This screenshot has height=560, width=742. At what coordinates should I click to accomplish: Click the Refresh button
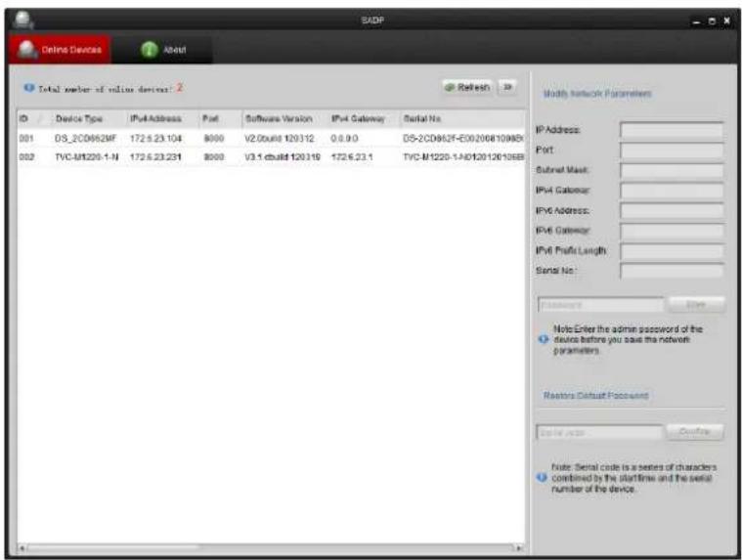point(467,87)
